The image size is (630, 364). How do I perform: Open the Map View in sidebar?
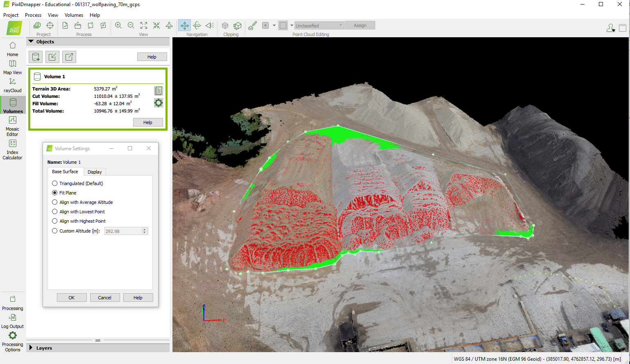tap(13, 67)
